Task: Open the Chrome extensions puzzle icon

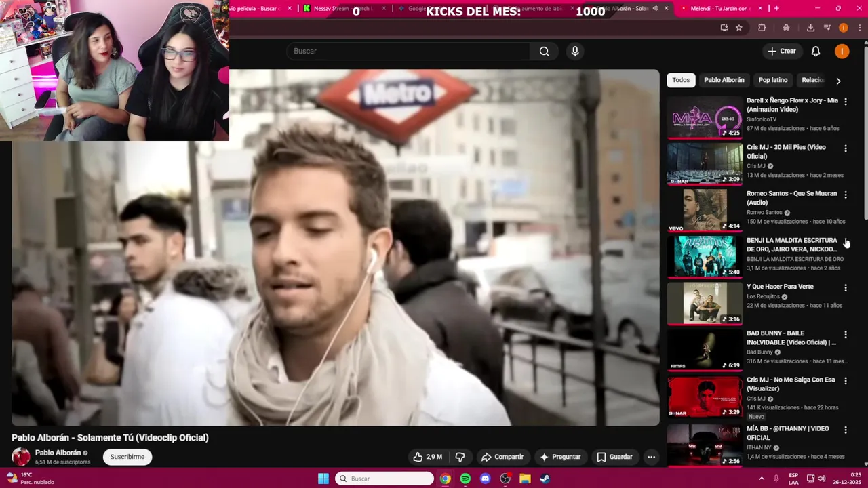Action: (x=762, y=28)
